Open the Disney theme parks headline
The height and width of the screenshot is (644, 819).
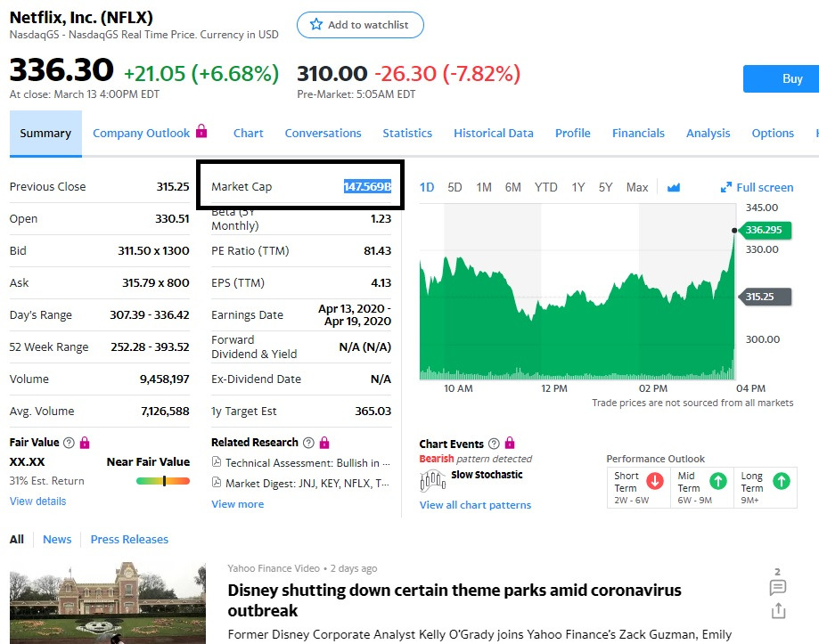[455, 600]
